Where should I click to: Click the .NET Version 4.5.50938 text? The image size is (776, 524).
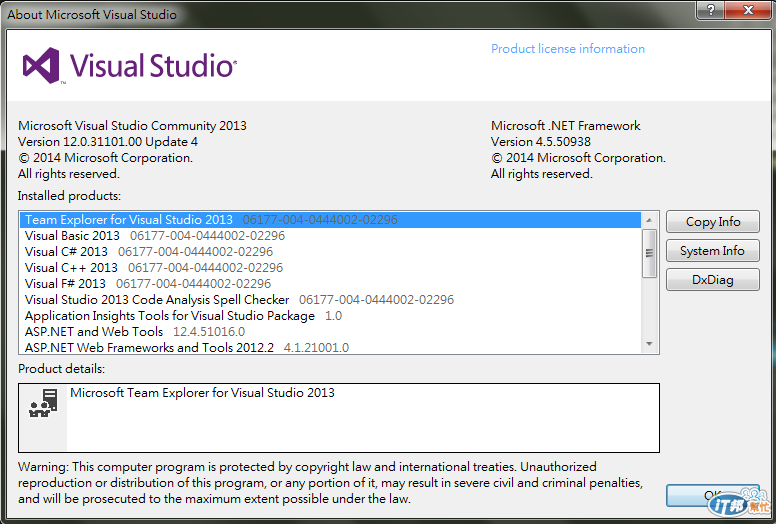tap(541, 142)
